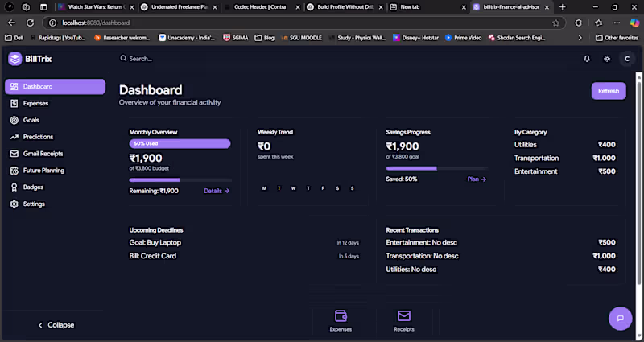644x342 pixels.
Task: Click the Receipts envelope shortcut icon
Action: tap(404, 315)
